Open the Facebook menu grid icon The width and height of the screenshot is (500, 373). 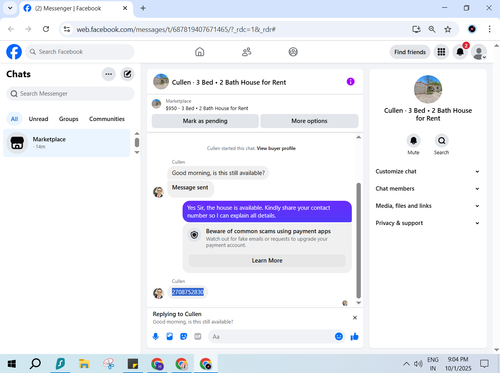(x=441, y=52)
